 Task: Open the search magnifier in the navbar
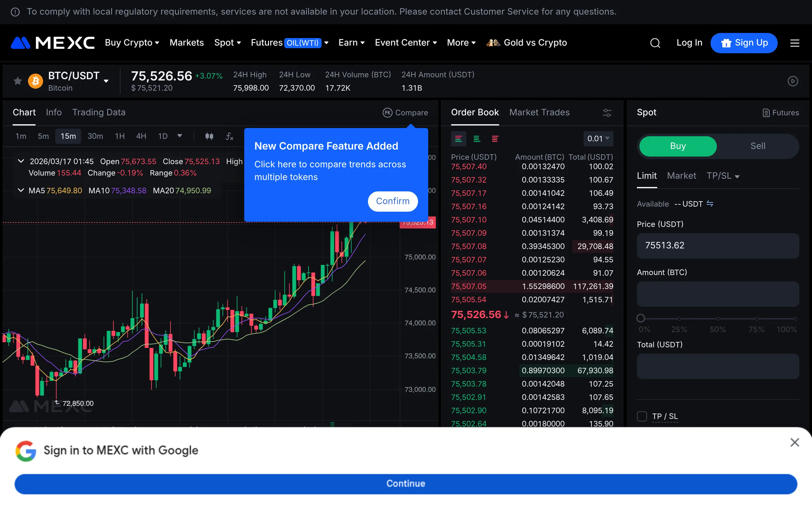(x=655, y=43)
